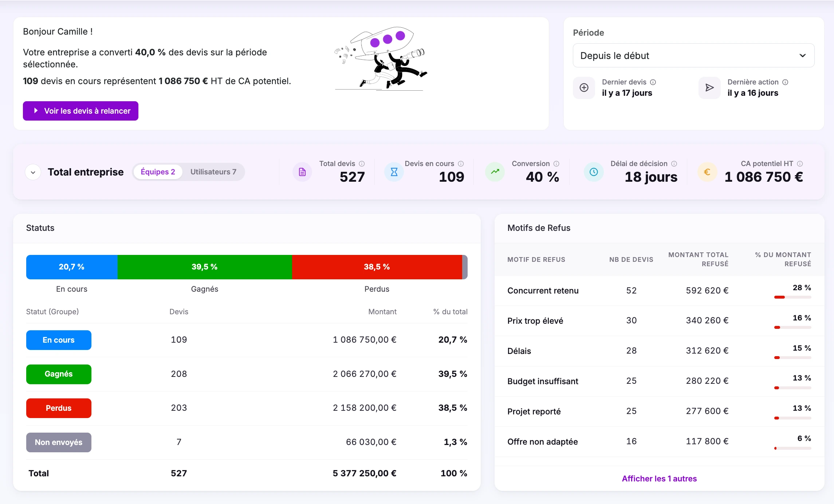Click the red 38,5 % bar segment
Viewport: 834px width, 504px height.
(x=377, y=267)
